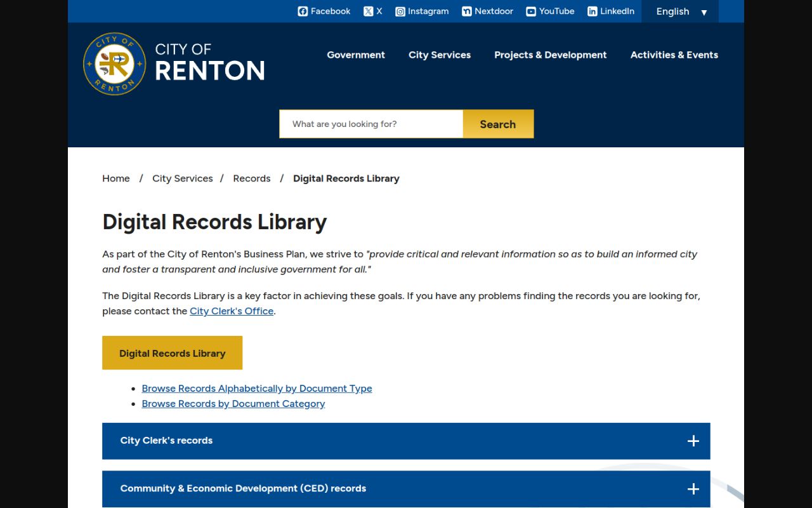Screen dimensions: 812x508
Task: Expand the Community & Economic Development records section
Action: [406, 488]
